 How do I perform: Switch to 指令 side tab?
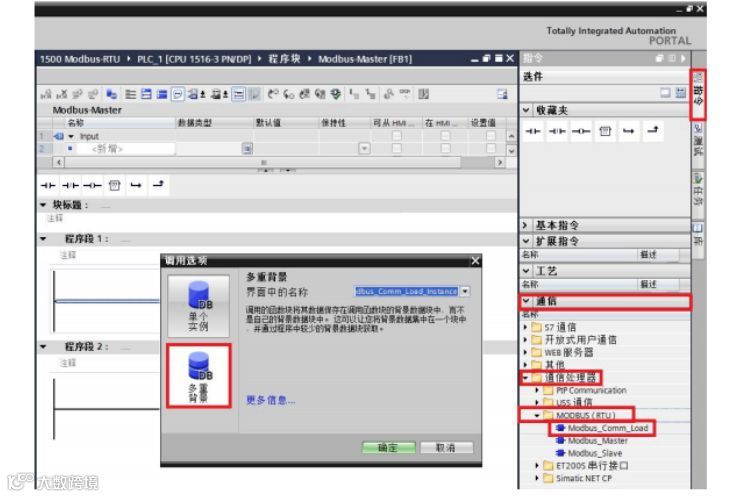tap(698, 94)
